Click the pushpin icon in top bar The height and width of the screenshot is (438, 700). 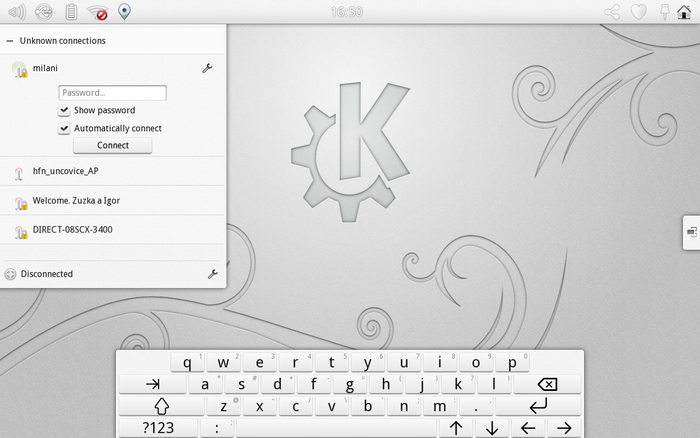click(x=665, y=12)
